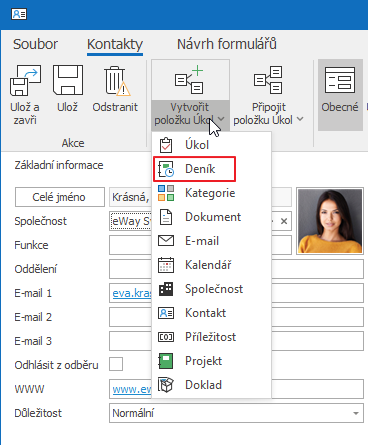368x445 pixels.
Task: Click the Ulož save floppy icon
Action: [x=68, y=80]
